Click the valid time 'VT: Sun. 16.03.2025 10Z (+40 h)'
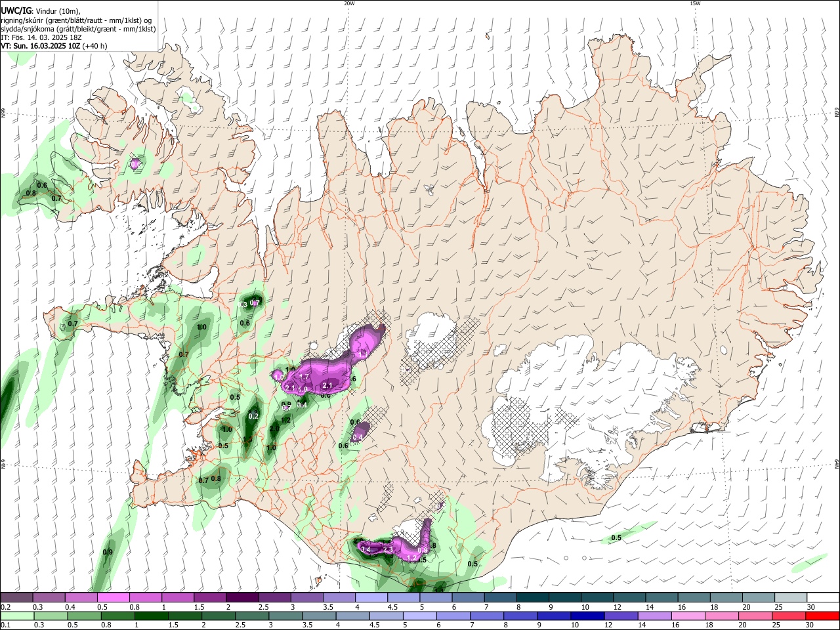Screen dimensions: 840x630 point(54,46)
